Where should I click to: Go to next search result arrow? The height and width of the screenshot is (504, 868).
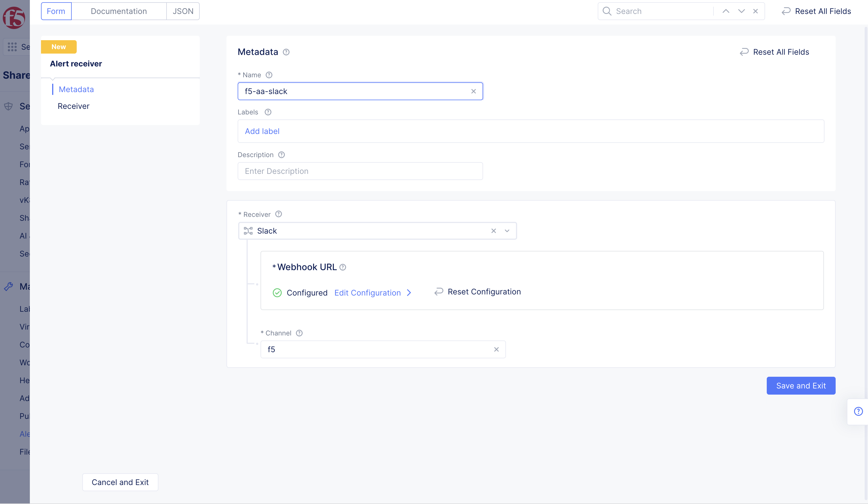pyautogui.click(x=741, y=11)
